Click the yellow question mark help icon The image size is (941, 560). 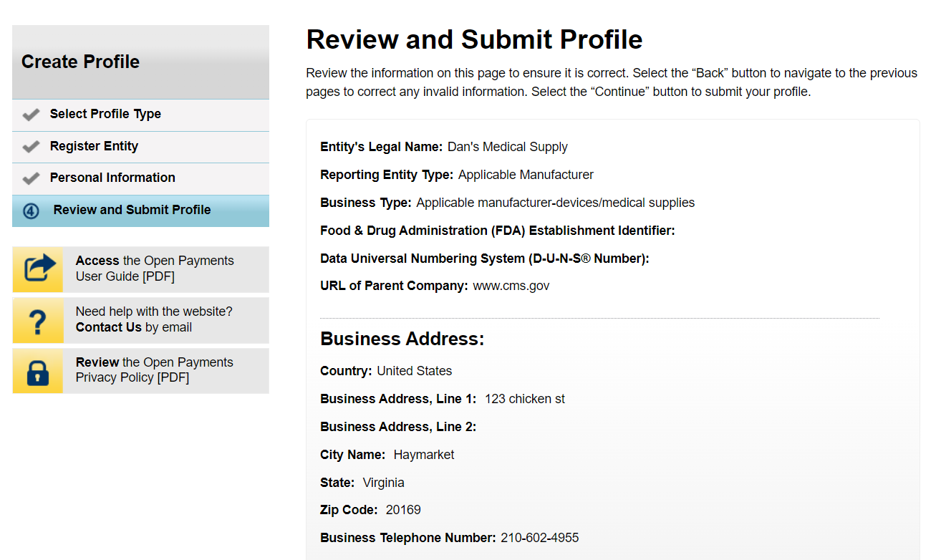click(38, 320)
